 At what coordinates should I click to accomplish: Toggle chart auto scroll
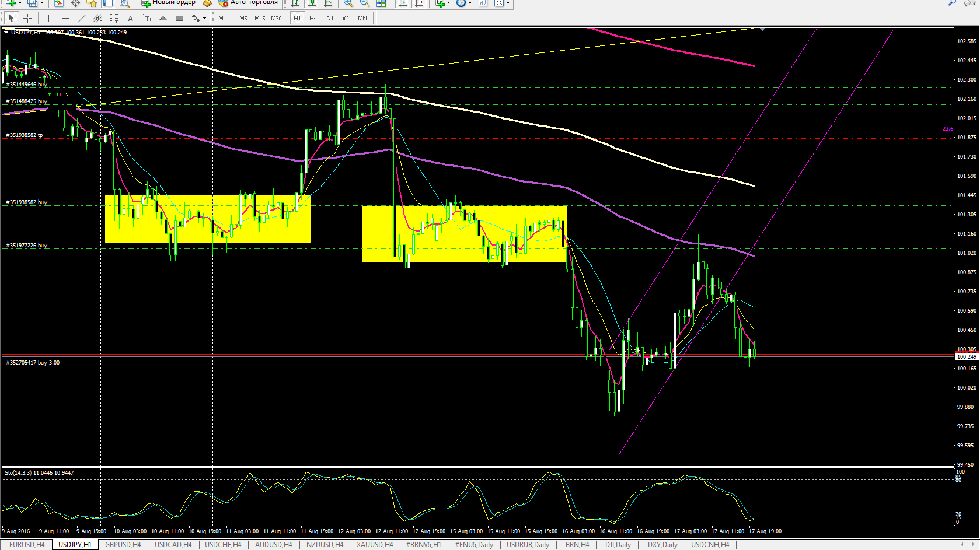click(403, 3)
